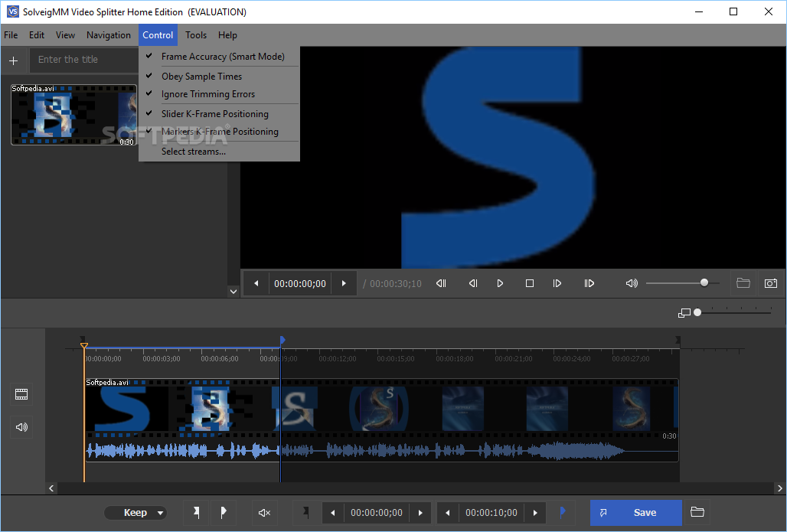Screen dimensions: 787x532
Task: Toggle Slider K-Frame Positioning option
Action: click(x=220, y=114)
